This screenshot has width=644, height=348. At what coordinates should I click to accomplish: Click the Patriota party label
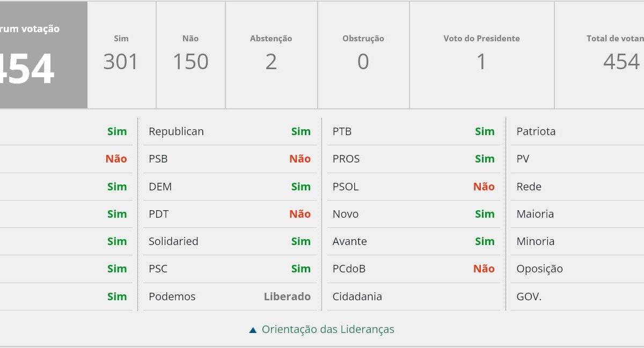tap(536, 131)
